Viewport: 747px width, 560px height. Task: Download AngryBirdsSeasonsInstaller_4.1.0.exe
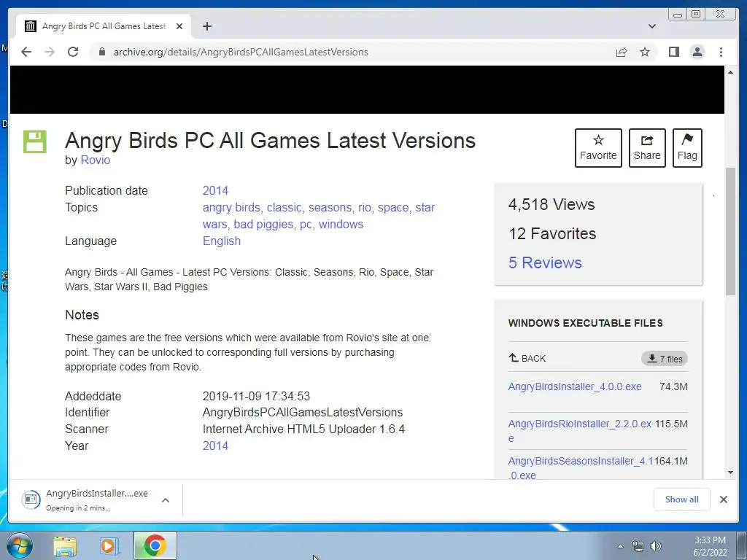tap(580, 468)
